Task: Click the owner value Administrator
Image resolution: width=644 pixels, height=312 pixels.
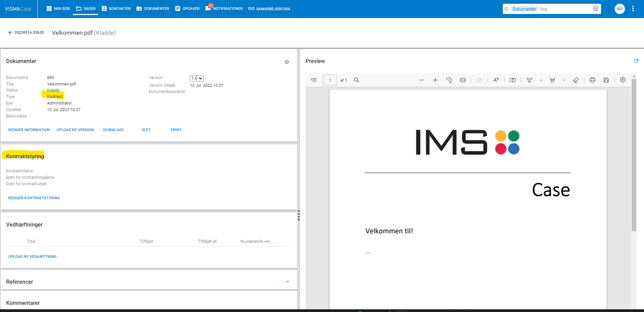Action: point(60,103)
